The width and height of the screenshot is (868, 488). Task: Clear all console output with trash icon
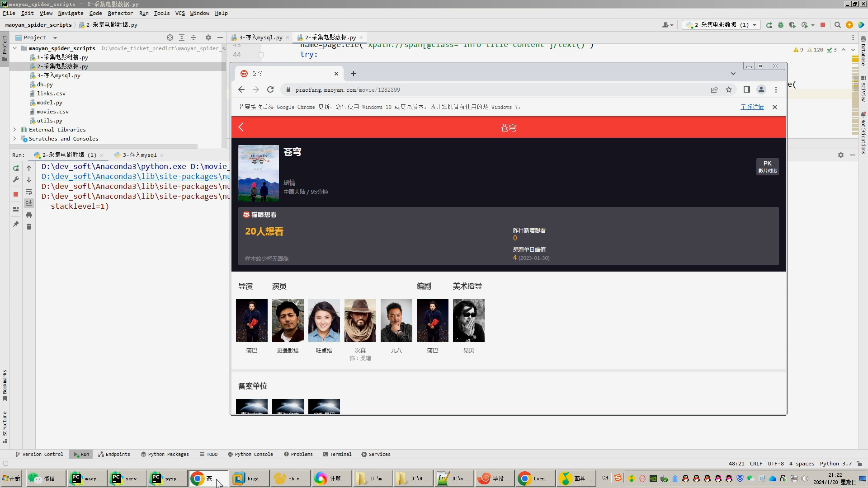click(x=29, y=227)
